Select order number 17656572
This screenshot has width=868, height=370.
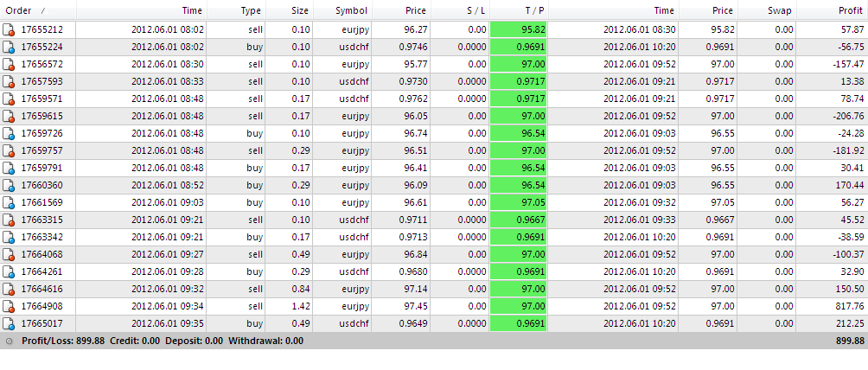point(42,64)
